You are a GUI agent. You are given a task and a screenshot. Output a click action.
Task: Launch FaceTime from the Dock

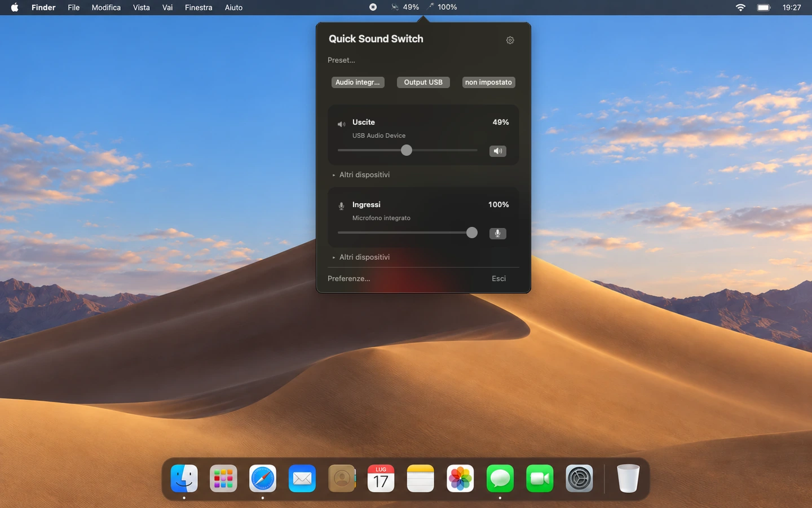click(x=540, y=479)
